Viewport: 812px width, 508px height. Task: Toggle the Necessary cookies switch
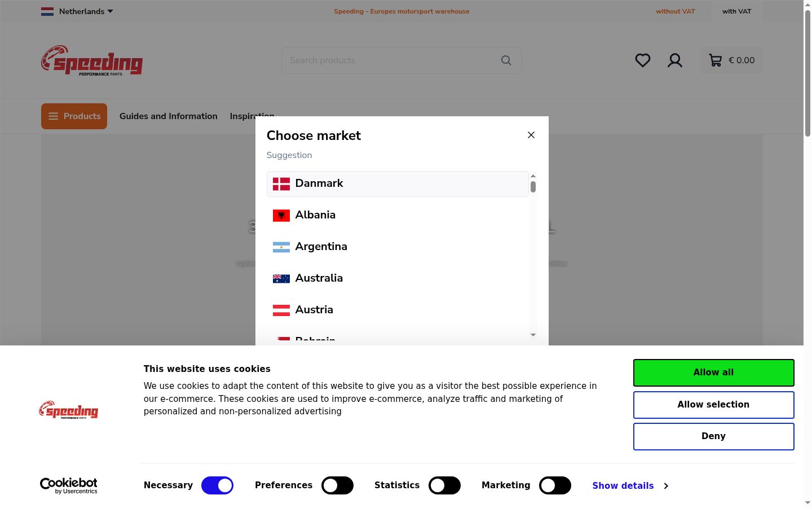pyautogui.click(x=218, y=485)
